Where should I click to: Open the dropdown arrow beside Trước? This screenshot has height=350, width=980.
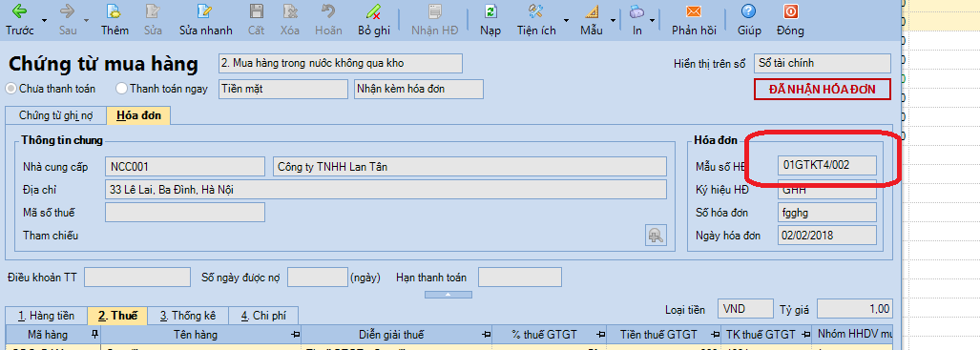point(45,21)
